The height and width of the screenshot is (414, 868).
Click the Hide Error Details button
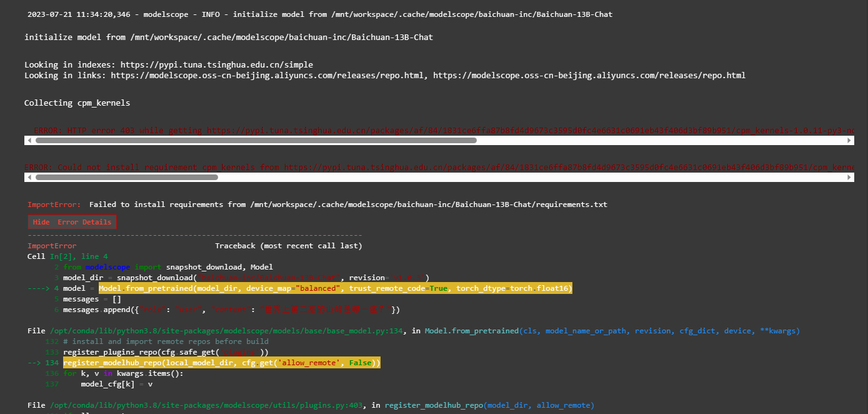click(72, 222)
